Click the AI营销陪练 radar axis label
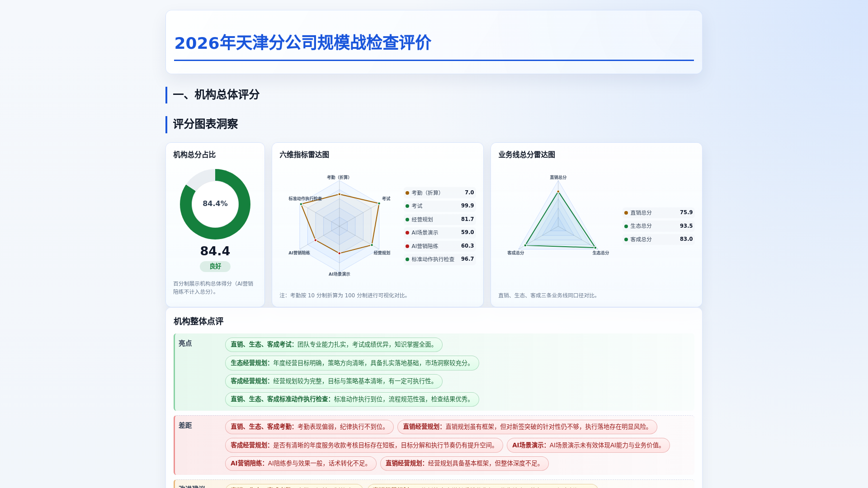 tap(299, 253)
